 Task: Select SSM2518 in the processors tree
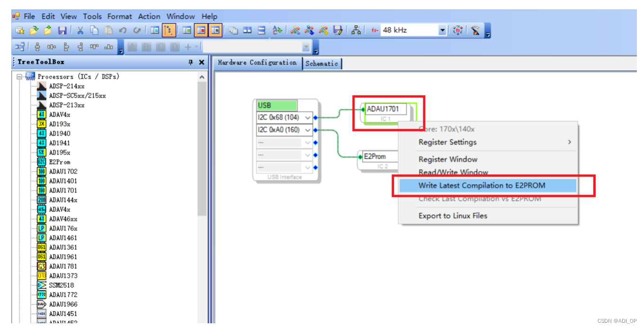(x=62, y=285)
